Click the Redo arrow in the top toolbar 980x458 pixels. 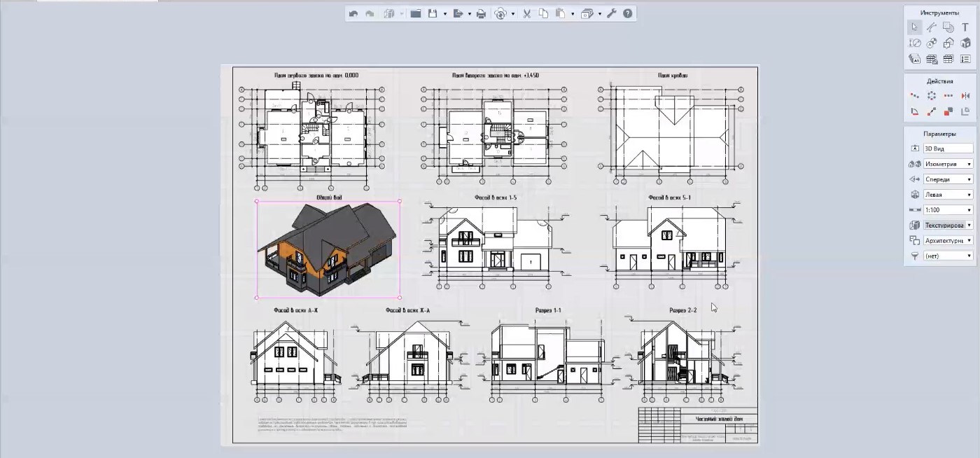point(370,13)
